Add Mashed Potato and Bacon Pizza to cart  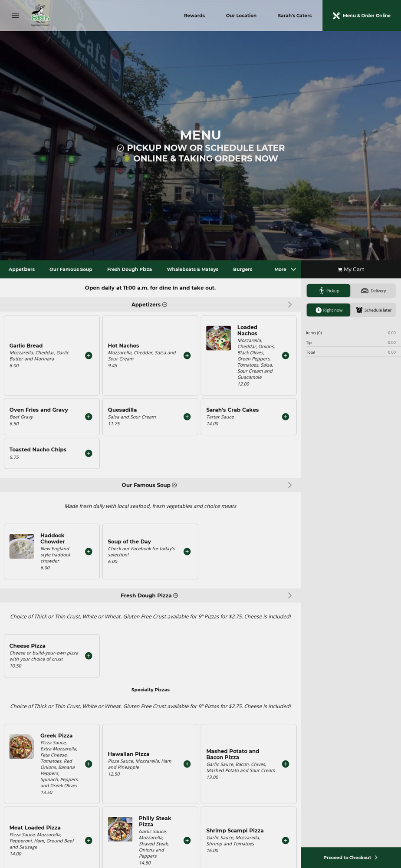(286, 764)
